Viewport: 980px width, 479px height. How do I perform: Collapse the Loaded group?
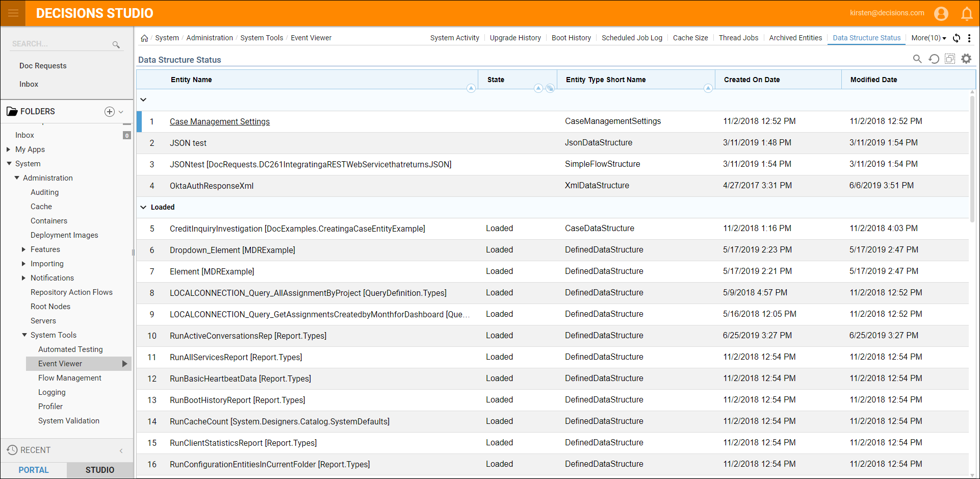tap(143, 207)
